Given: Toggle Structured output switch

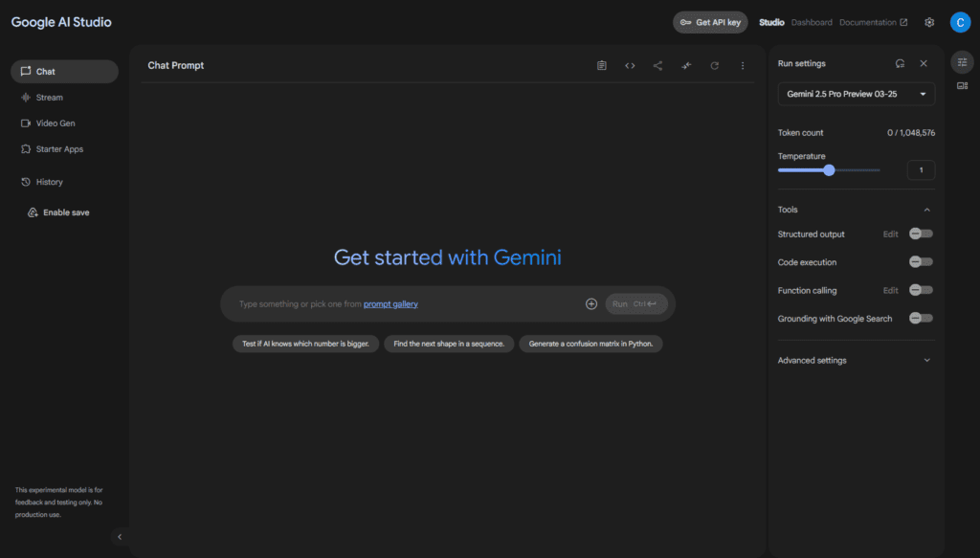Looking at the screenshot, I should pyautogui.click(x=921, y=234).
